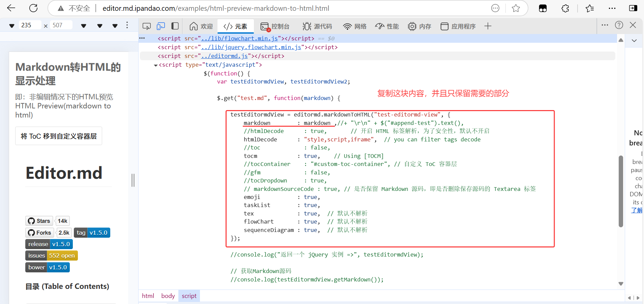Viewport: 644px width, 304px height.
Task: Click the scroll down arrow of Elements panel
Action: click(621, 284)
